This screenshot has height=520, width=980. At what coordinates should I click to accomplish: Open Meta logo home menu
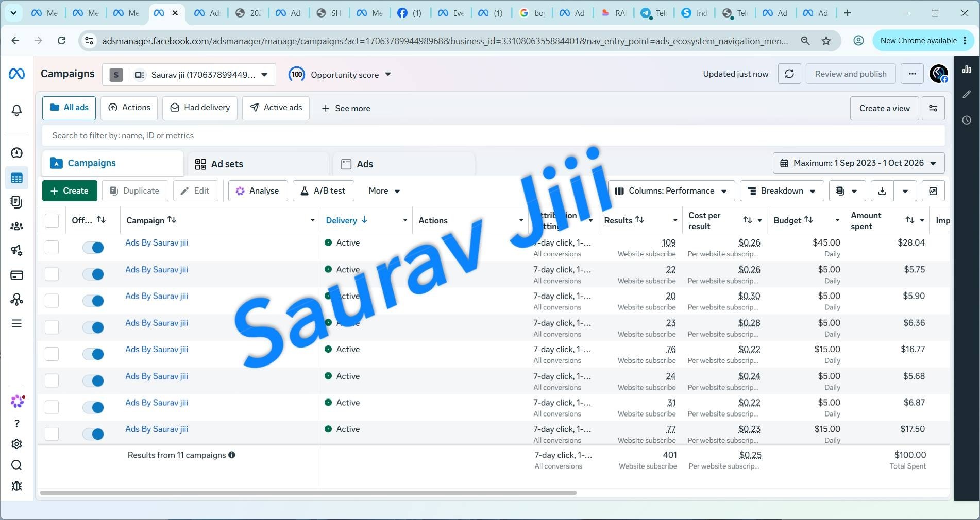pos(16,74)
